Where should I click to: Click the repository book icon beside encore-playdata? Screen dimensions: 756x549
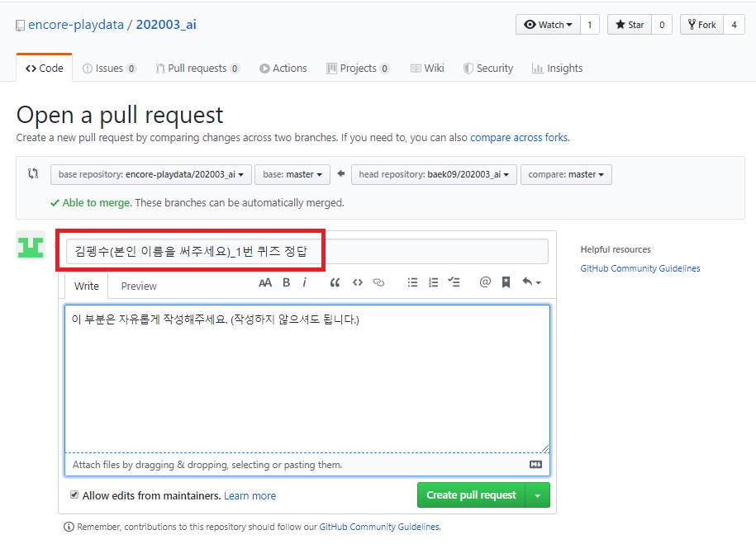(x=20, y=26)
